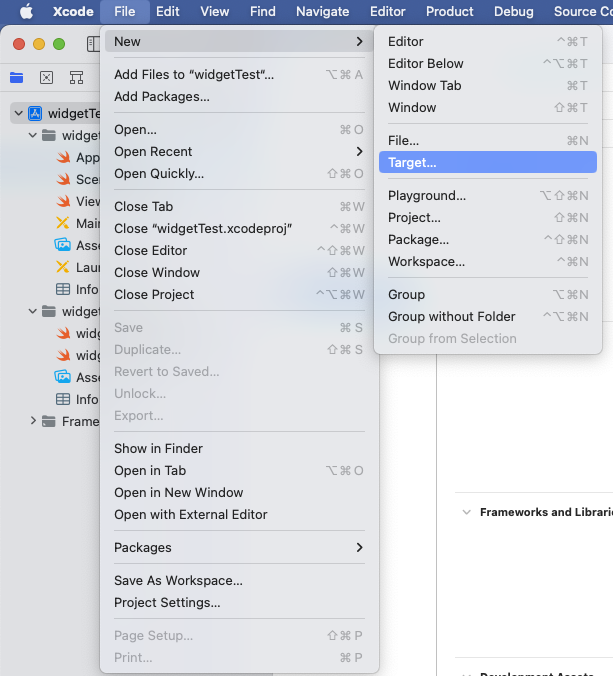Choose Open Quickly... menu item
This screenshot has width=613, height=676.
point(239,174)
